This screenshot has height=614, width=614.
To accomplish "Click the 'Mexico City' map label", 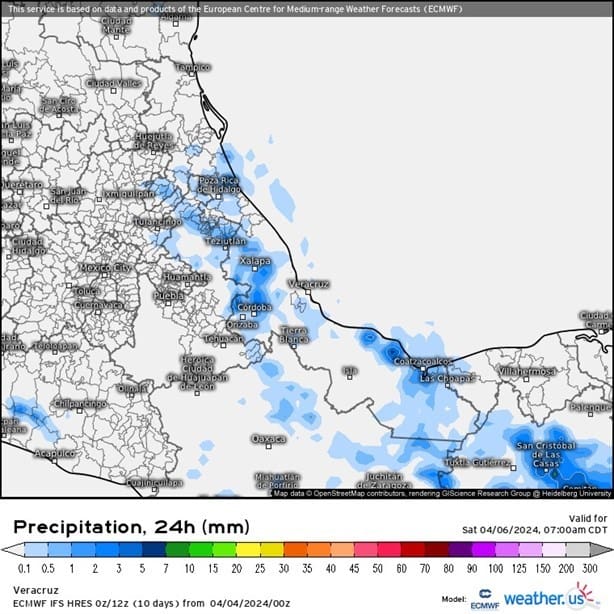I will point(106,268).
